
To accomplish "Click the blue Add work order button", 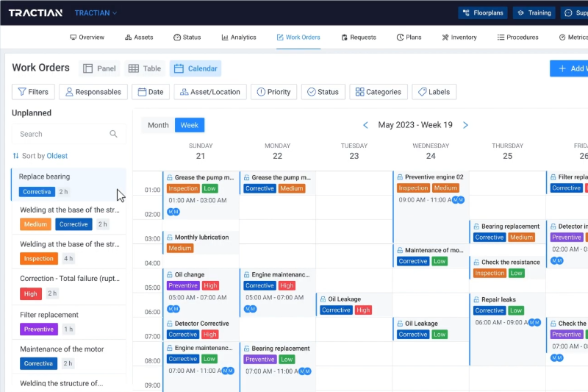I will (570, 68).
